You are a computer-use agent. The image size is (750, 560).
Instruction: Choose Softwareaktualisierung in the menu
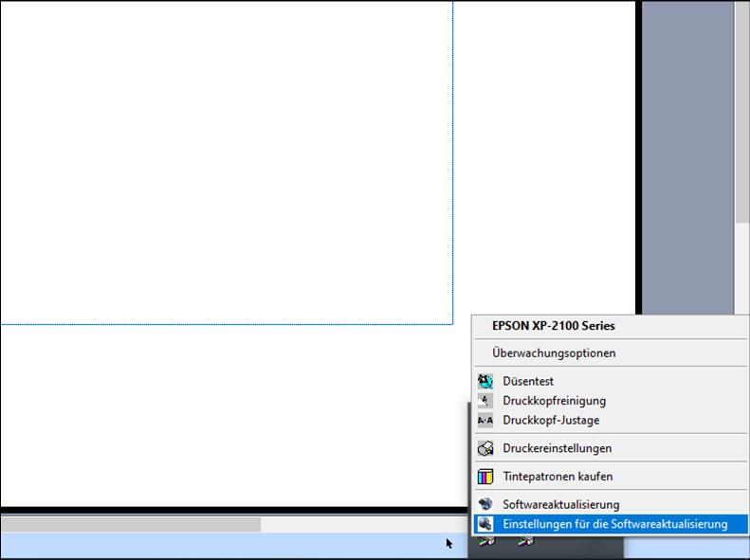[611, 505]
